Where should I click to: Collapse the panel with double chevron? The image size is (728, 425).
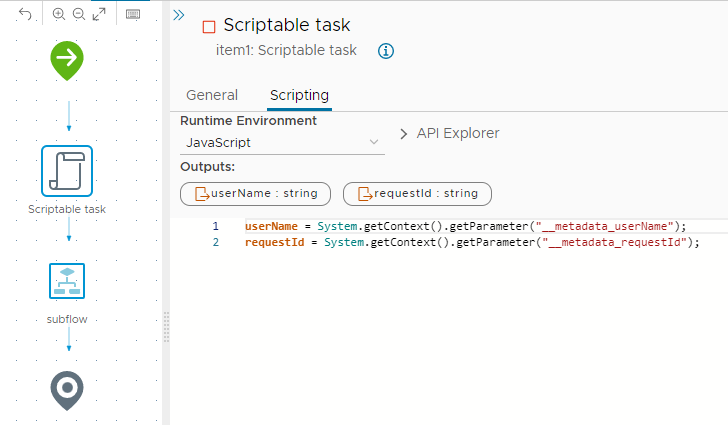pos(179,15)
